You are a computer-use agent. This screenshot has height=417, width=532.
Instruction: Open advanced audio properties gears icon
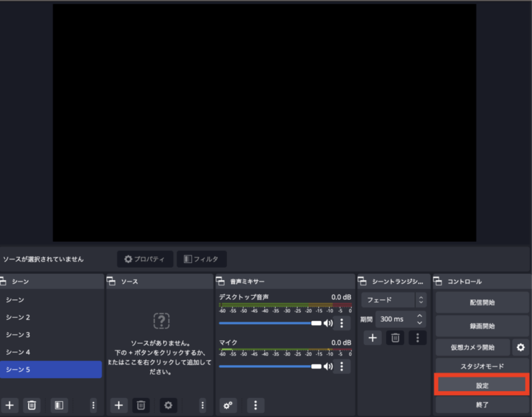coord(228,405)
